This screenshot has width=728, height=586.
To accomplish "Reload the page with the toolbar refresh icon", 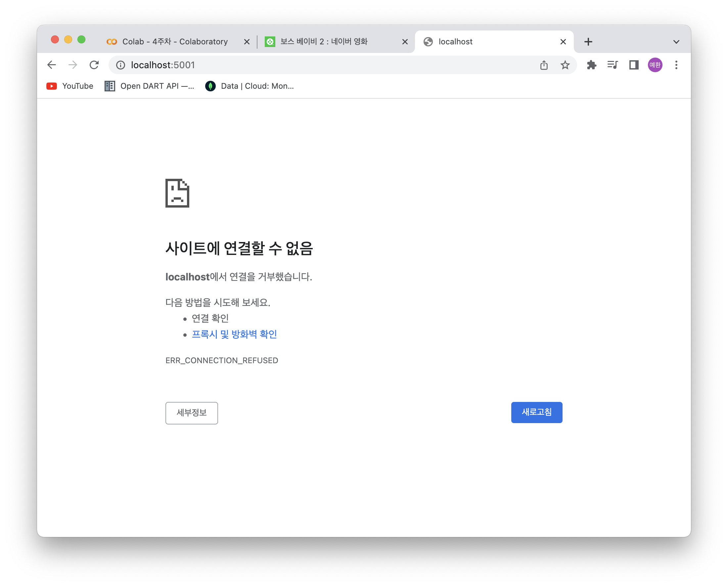I will [x=94, y=65].
